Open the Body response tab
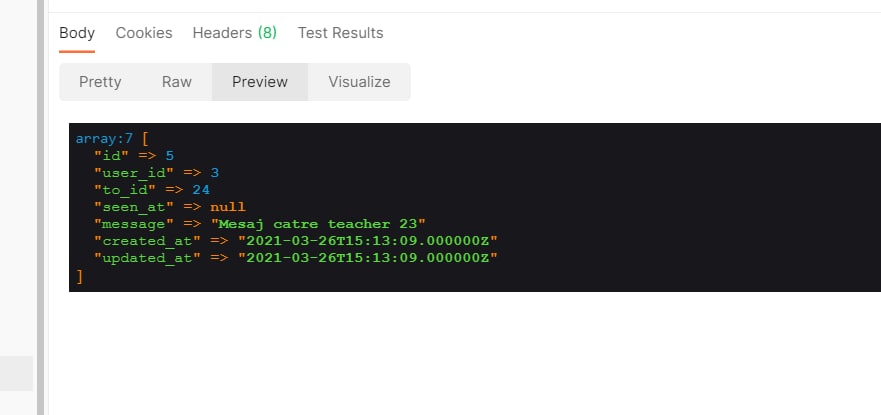The width and height of the screenshot is (881, 415). tap(77, 33)
